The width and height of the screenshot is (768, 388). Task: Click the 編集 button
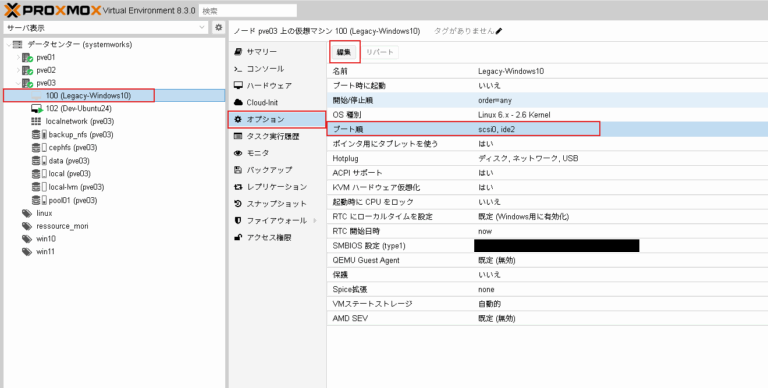tap(344, 52)
